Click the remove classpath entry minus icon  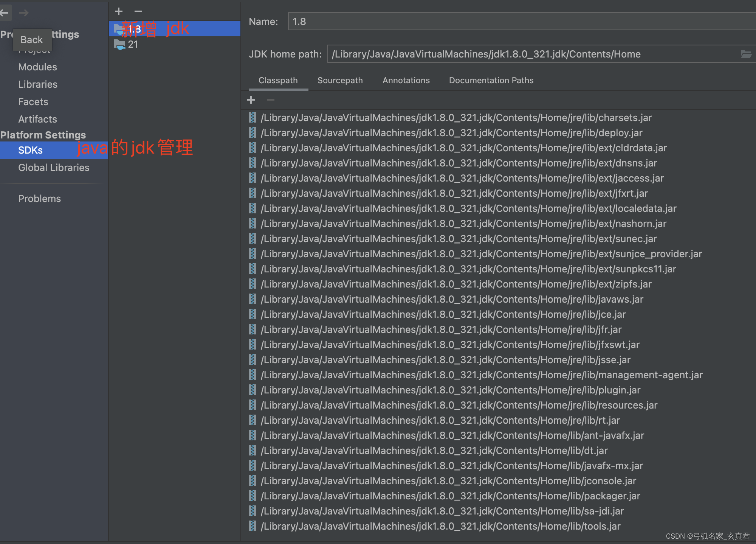tap(270, 100)
